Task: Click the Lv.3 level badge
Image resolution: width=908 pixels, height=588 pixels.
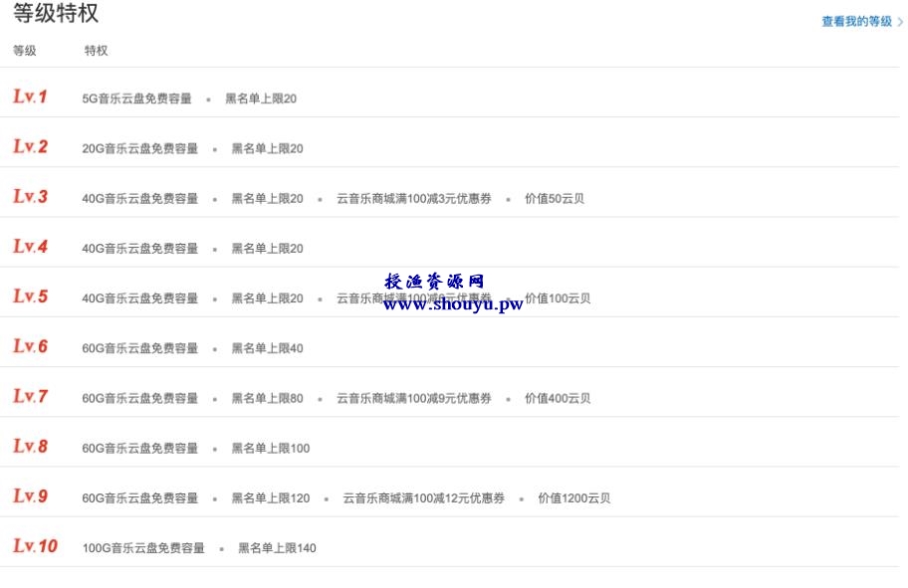Action: tap(30, 196)
